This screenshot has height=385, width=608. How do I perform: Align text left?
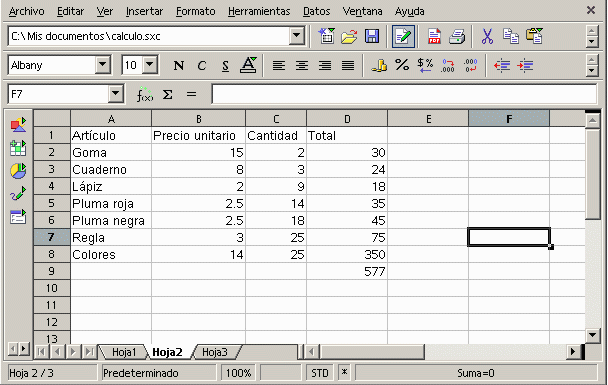coord(278,65)
